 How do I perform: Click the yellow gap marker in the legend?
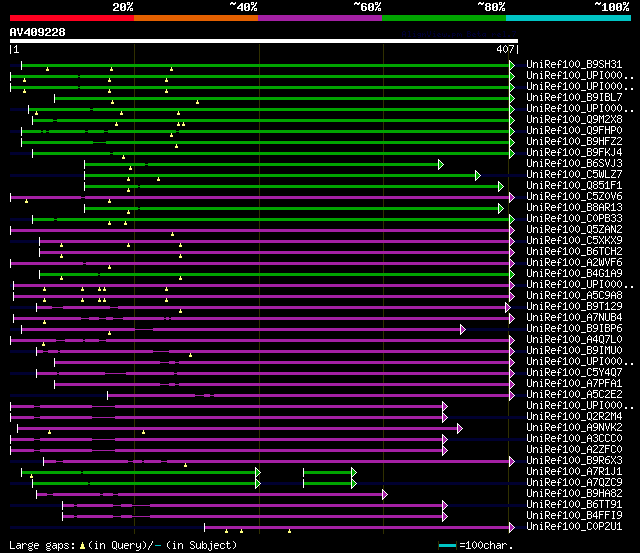tap(82, 545)
